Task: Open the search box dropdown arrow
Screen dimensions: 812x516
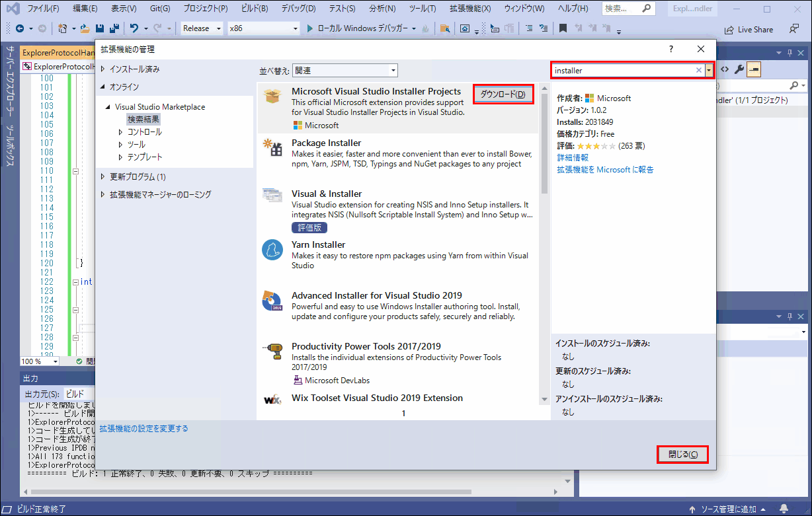Action: 710,70
